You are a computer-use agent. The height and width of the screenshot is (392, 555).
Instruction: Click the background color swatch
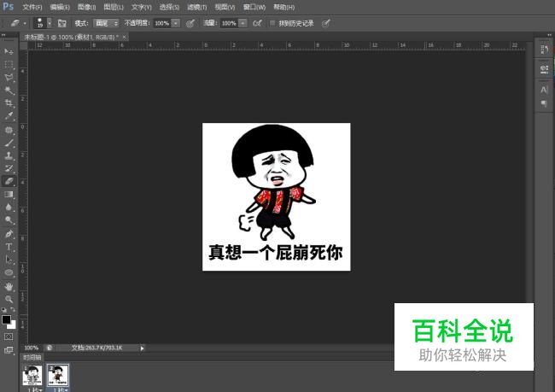click(x=13, y=325)
